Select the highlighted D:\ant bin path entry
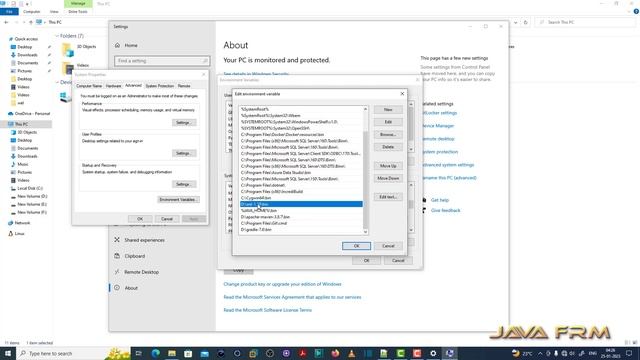The width and height of the screenshot is (640, 360). click(x=301, y=204)
